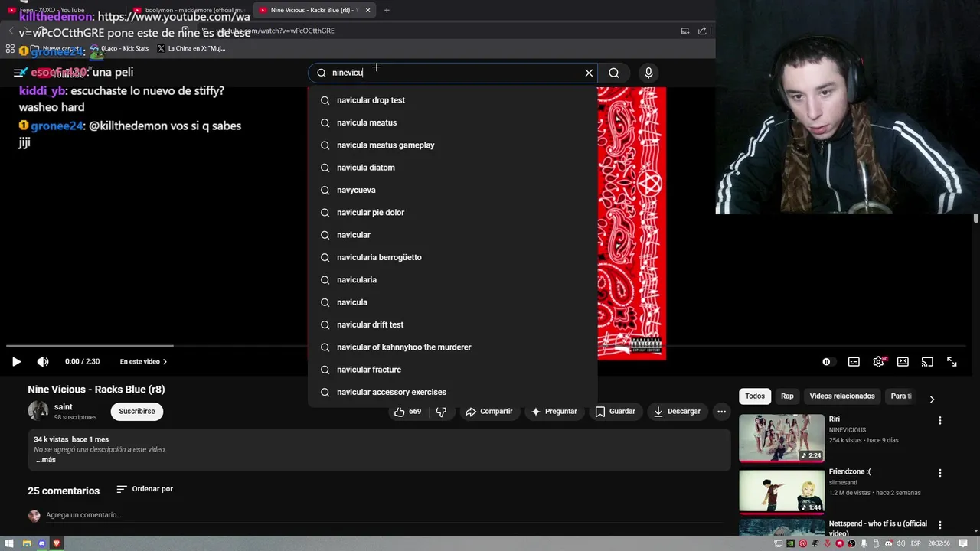Viewport: 980px width, 551px height.
Task: Open options menu for the 'Riri' video
Action: pos(940,420)
